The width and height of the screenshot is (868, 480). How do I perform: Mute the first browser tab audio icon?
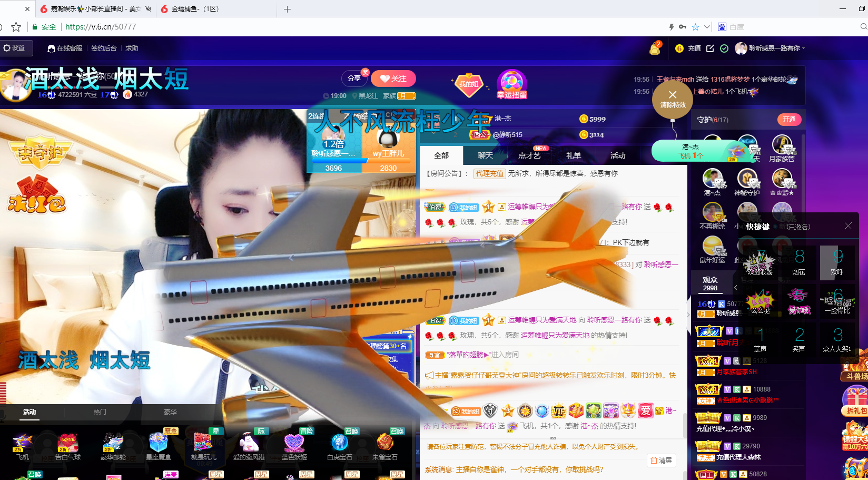pyautogui.click(x=148, y=9)
